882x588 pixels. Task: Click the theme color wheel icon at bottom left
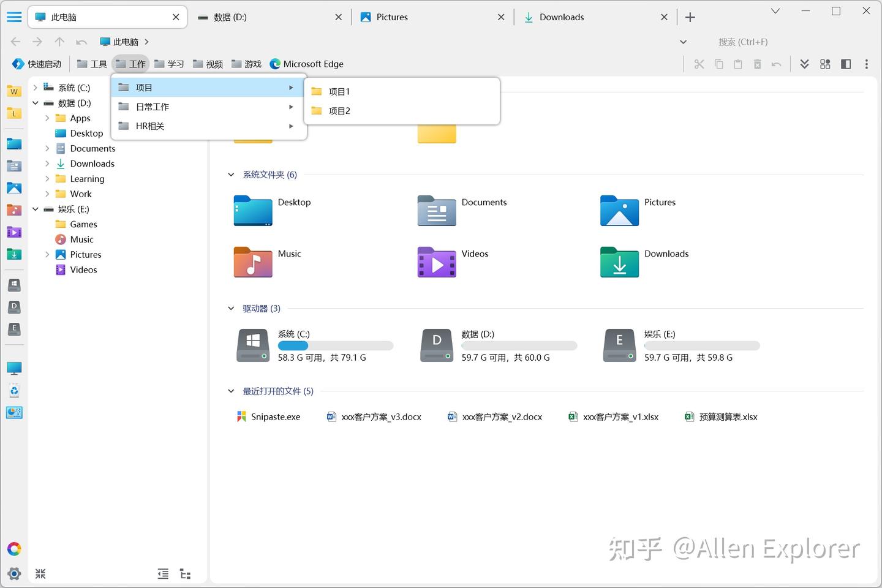(x=14, y=548)
